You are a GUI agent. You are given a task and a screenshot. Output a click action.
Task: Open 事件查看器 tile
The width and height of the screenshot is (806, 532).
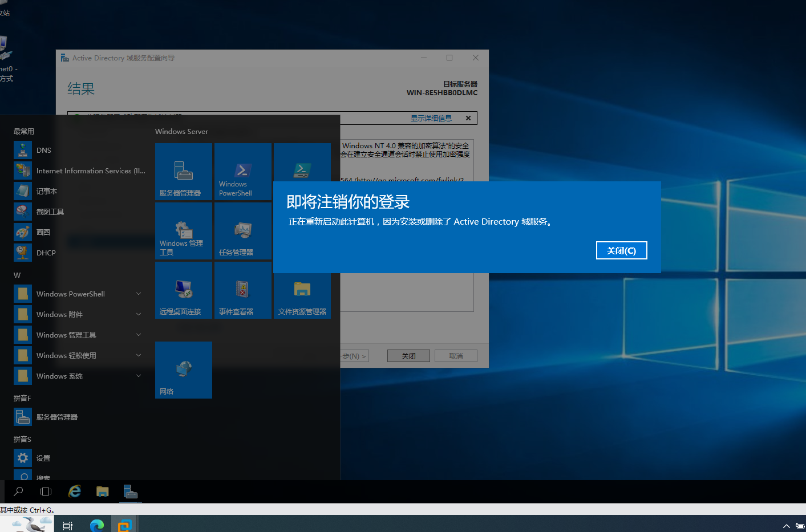tap(243, 290)
